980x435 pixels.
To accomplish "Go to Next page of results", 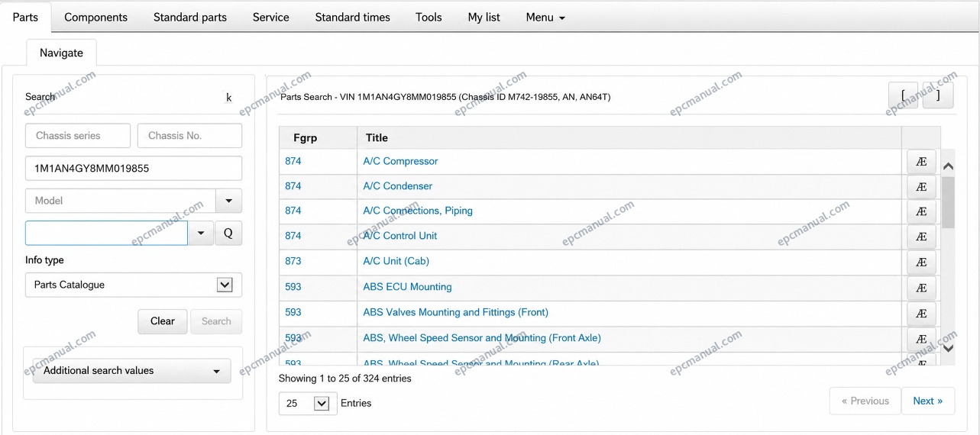I will (x=928, y=401).
